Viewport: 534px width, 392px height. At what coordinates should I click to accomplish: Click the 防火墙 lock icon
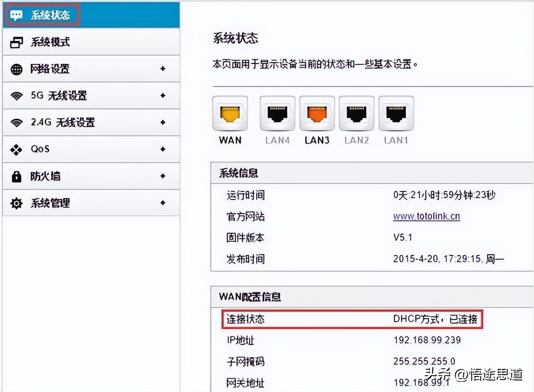tap(16, 176)
